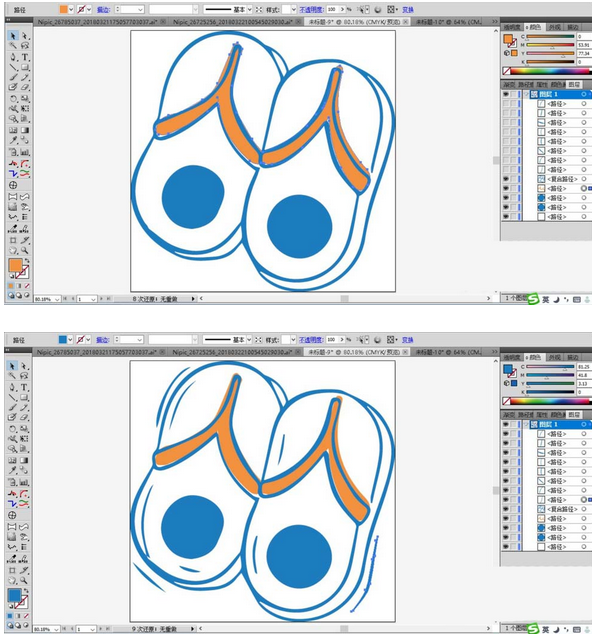The width and height of the screenshot is (592, 634).
Task: Collapse the 图层 1 layer tree in lower Layers panel
Action: (526, 424)
